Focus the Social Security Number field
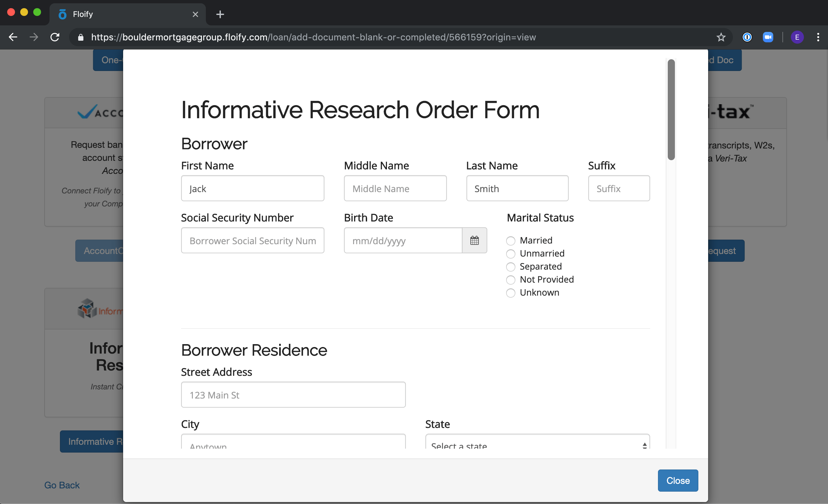Viewport: 828px width, 504px height. pos(252,240)
